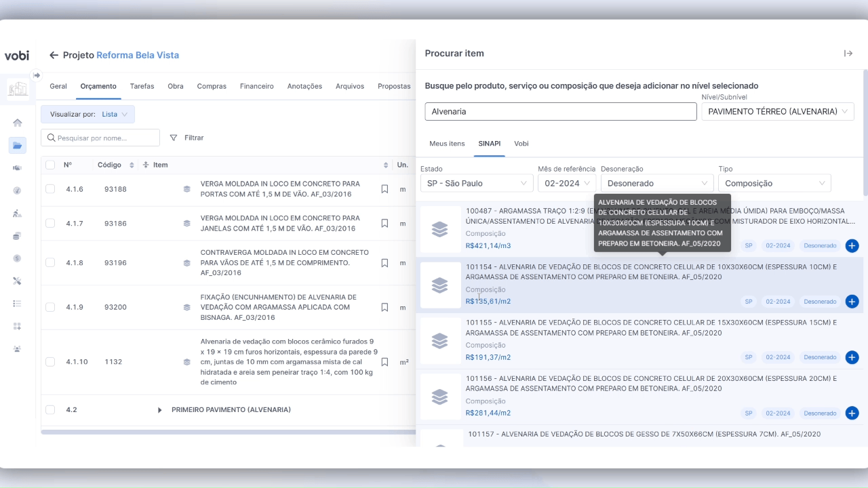Check the box for row 4.1.6
The height and width of the screenshot is (488, 868).
click(x=50, y=189)
